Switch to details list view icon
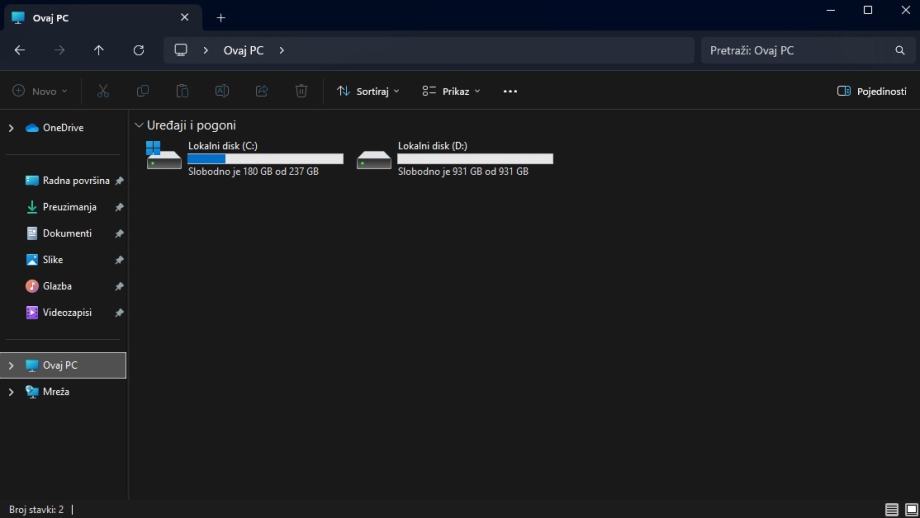The image size is (920, 518). click(891, 509)
